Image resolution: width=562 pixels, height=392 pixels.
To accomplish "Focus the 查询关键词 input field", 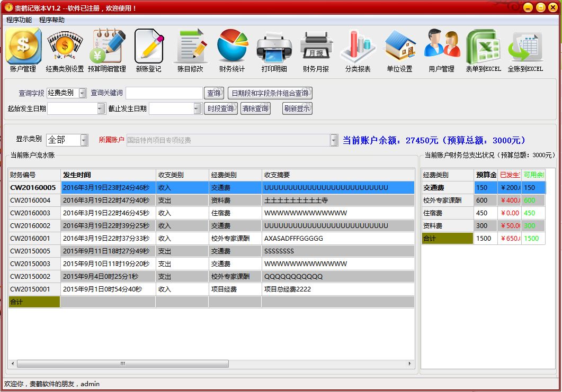I will coord(164,93).
